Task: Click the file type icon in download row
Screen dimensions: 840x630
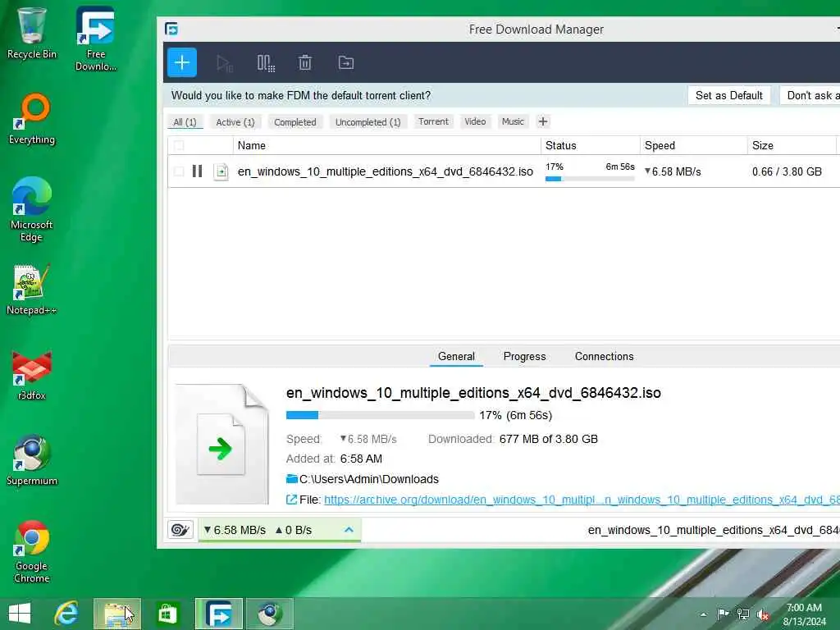Action: point(221,172)
